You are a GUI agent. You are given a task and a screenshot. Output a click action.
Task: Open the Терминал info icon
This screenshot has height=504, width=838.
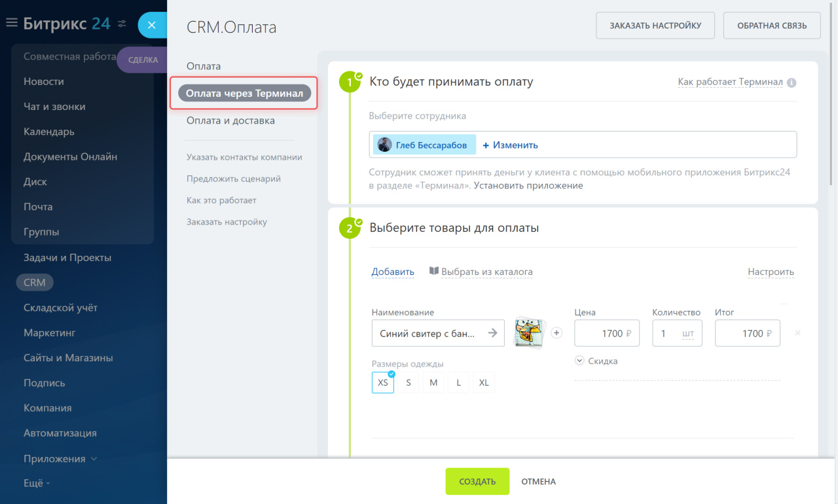pyautogui.click(x=792, y=82)
